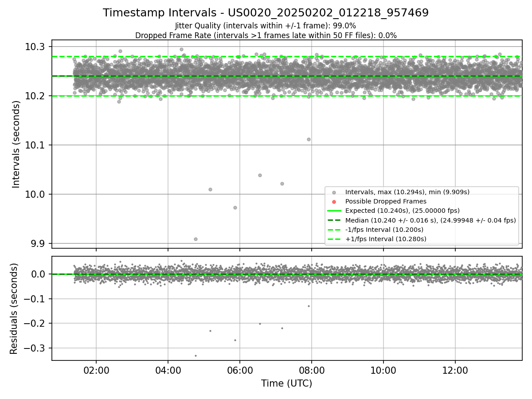
Task: Click the interval outlier point near 9.97 seconds
Action: 235,207
